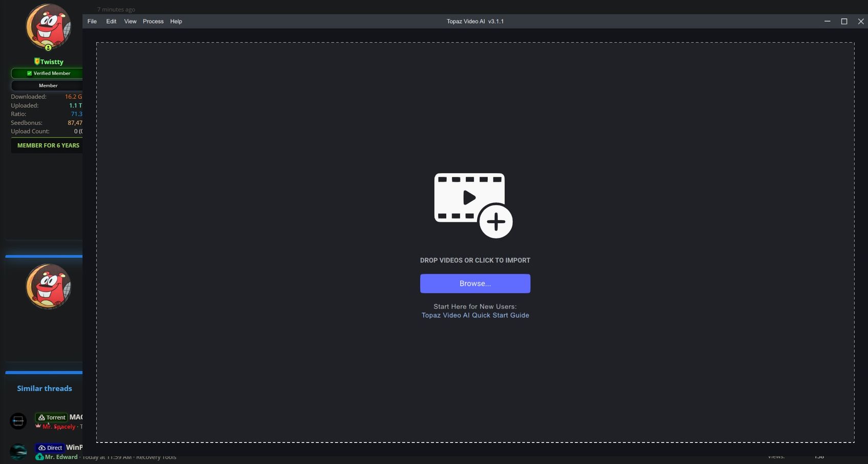
Task: Click the Seedbonus stat label
Action: (x=27, y=123)
